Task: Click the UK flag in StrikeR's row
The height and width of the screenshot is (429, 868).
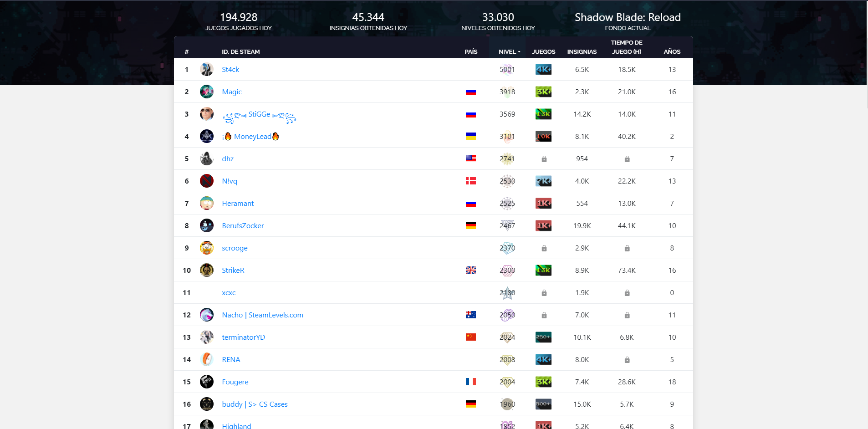Action: pyautogui.click(x=470, y=271)
